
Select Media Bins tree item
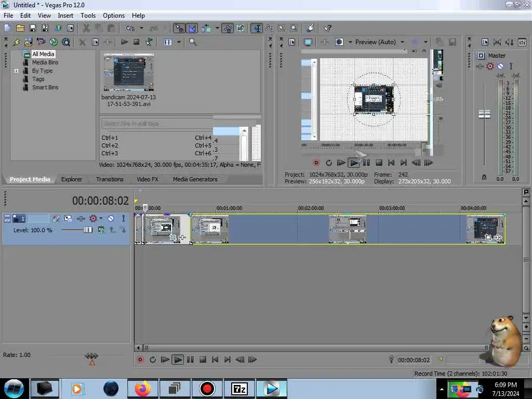coord(45,62)
